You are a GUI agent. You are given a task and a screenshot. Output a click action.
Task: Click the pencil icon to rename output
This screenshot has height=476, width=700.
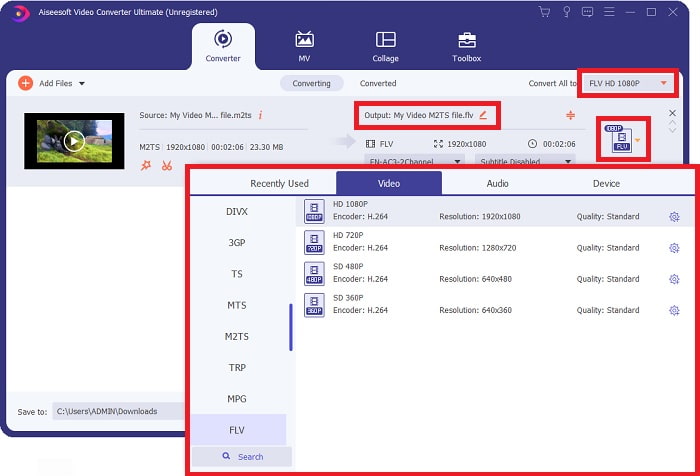483,115
